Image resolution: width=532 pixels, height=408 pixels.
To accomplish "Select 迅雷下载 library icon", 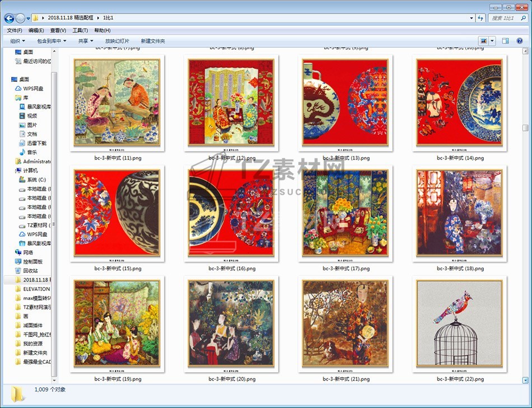I will [x=22, y=143].
